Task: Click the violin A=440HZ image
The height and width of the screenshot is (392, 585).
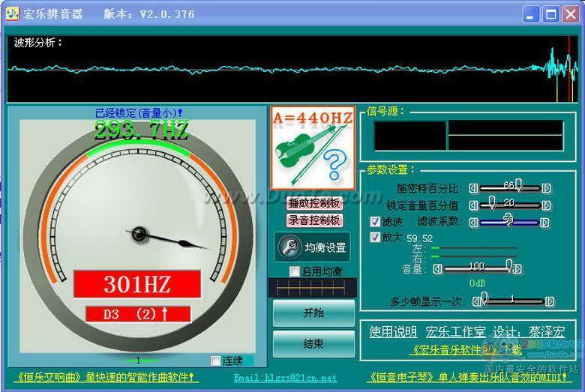Action: [313, 148]
